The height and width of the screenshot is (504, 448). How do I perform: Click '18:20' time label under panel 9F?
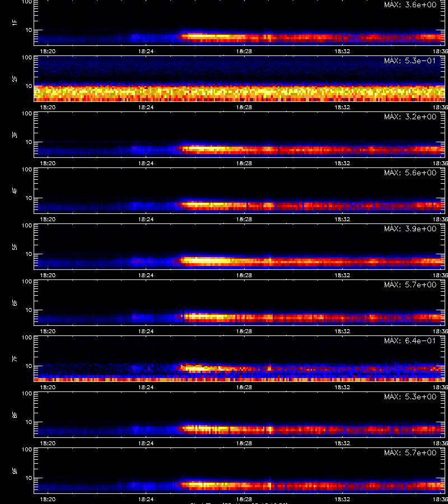[x=48, y=499]
